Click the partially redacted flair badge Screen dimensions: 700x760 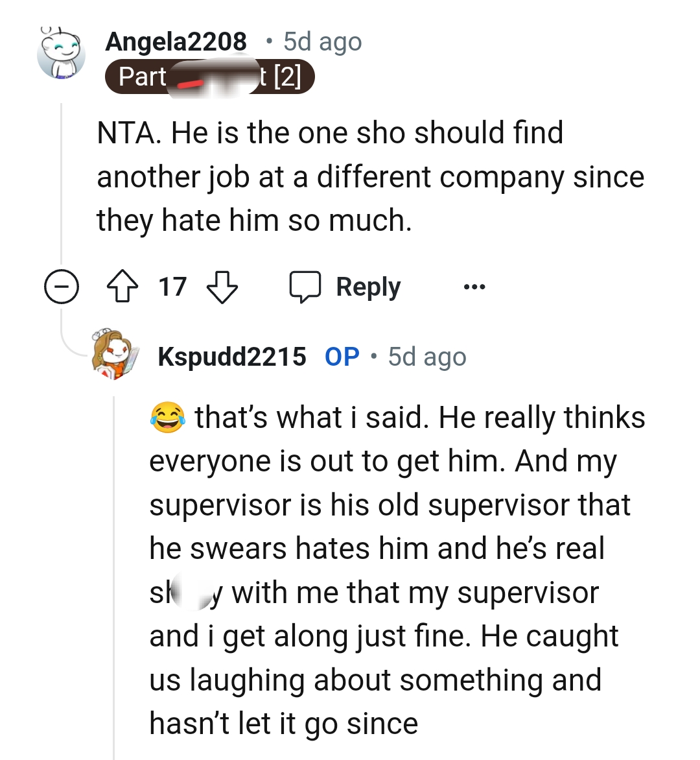point(211,77)
